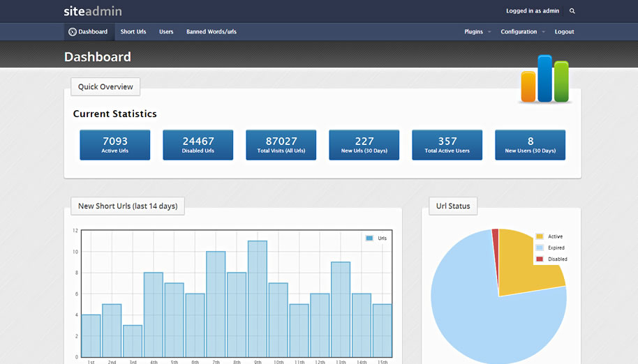This screenshot has width=638, height=364.
Task: Click the colorful bar chart graphic
Action: click(x=545, y=79)
